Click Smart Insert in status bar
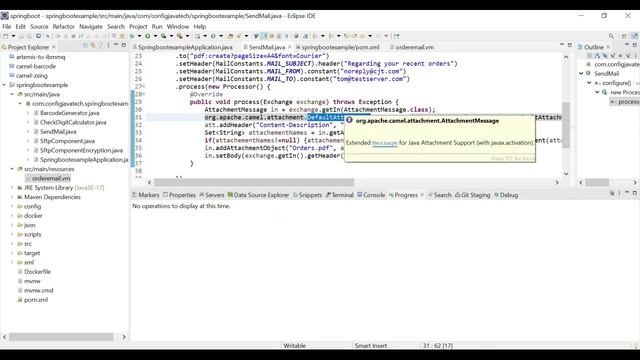Screen dimensions: 640x360 tap(371, 346)
